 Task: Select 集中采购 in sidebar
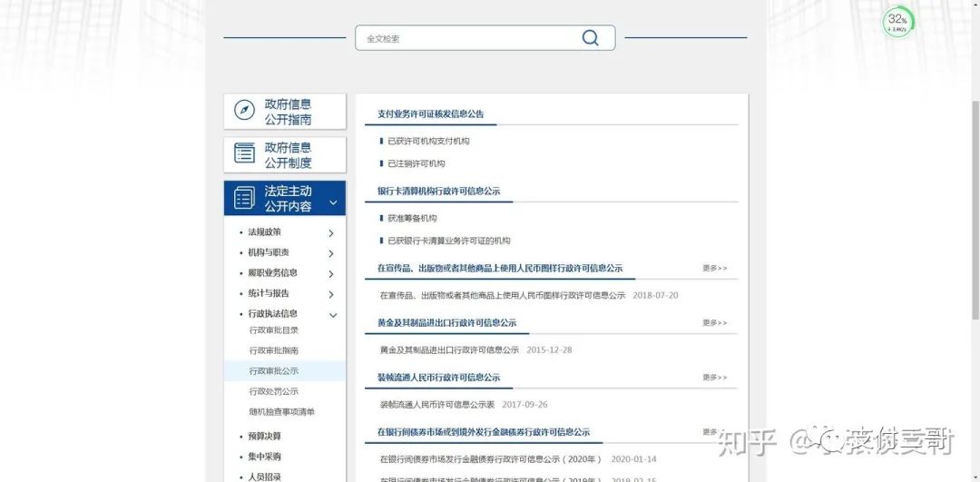tap(264, 457)
